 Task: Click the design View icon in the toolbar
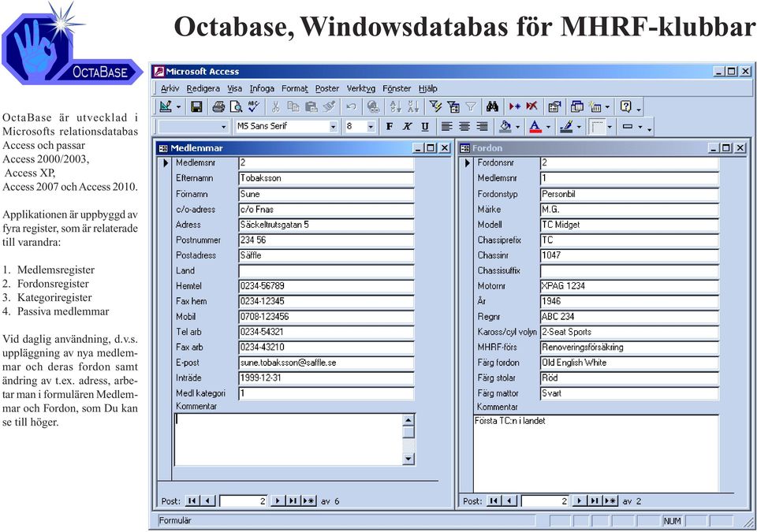(x=166, y=106)
